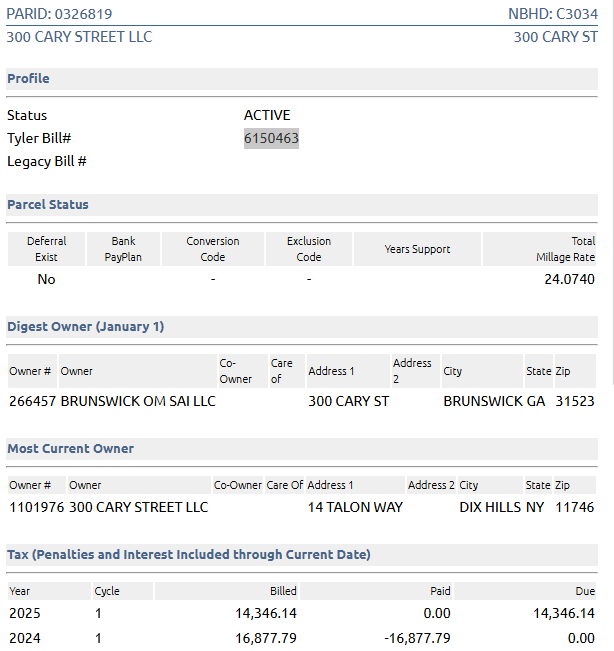Click the highlighted Tyler Bill number 6150463
614x651 pixels.
click(271, 138)
